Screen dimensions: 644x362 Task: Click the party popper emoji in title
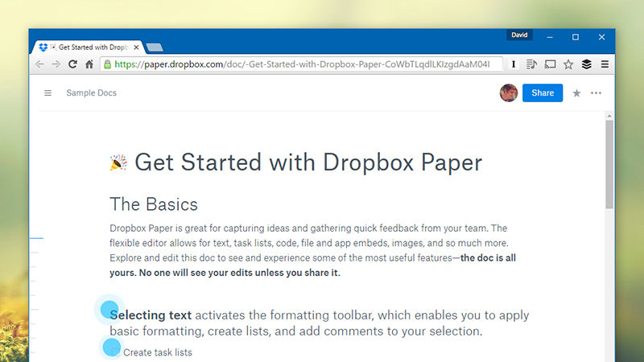point(118,163)
